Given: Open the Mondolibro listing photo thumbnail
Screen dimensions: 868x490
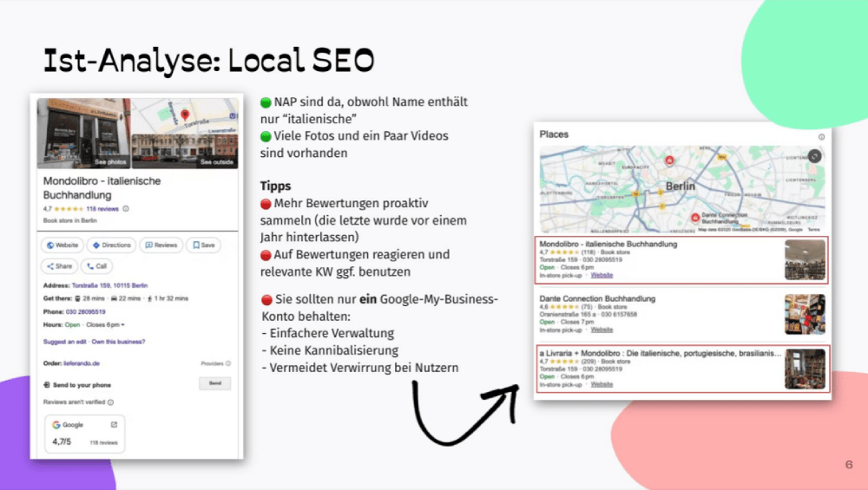Looking at the screenshot, I should (x=805, y=259).
